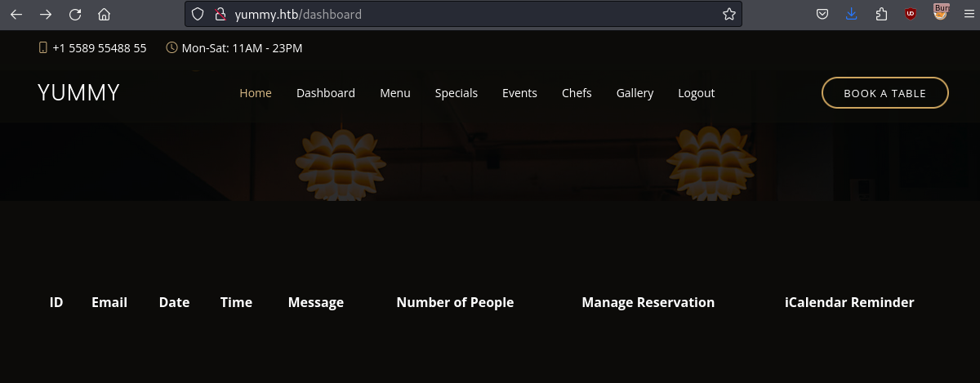Go to the Specials section
This screenshot has height=383, width=980.
click(456, 93)
